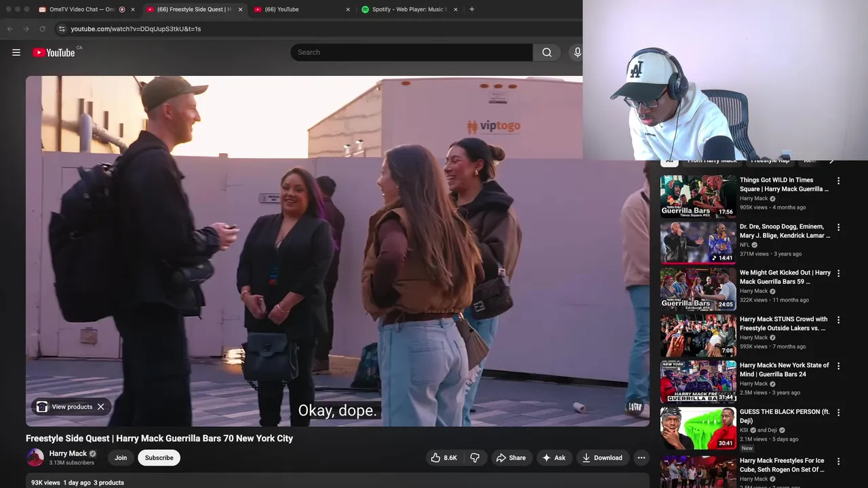Dismiss the View products overlay
The image size is (868, 488).
pos(100,407)
